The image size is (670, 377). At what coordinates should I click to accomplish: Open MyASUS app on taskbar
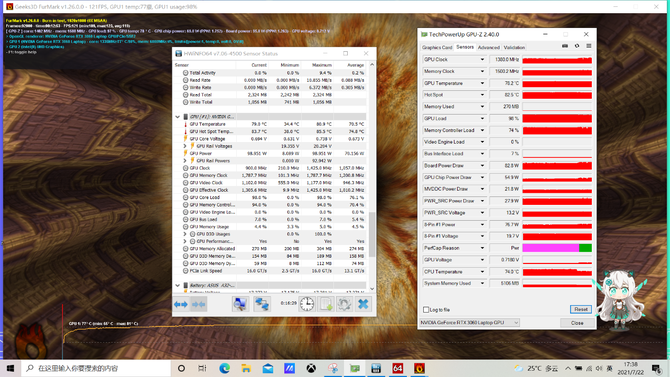(x=289, y=368)
